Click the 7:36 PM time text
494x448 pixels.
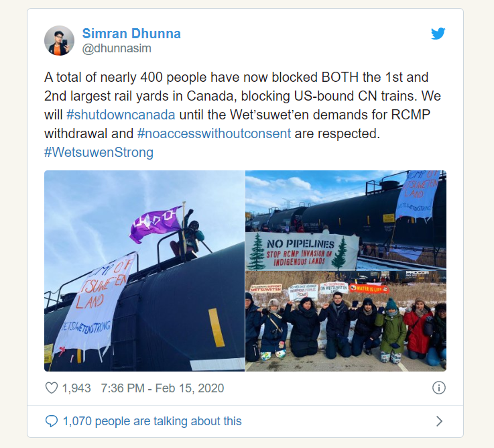coord(123,388)
